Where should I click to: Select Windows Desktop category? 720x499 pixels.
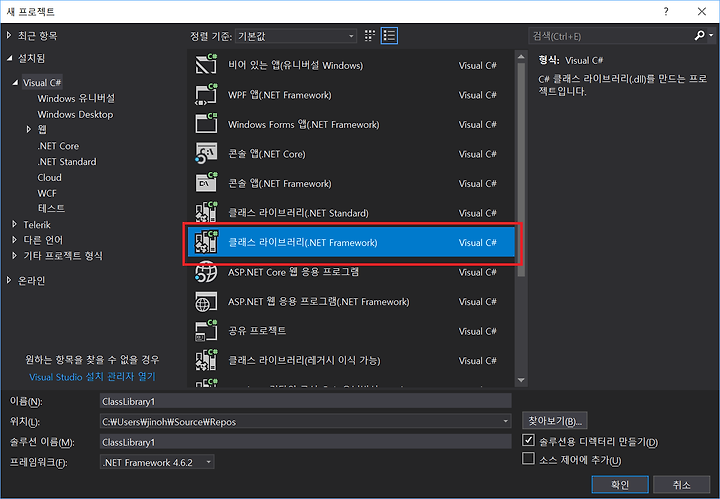click(75, 114)
